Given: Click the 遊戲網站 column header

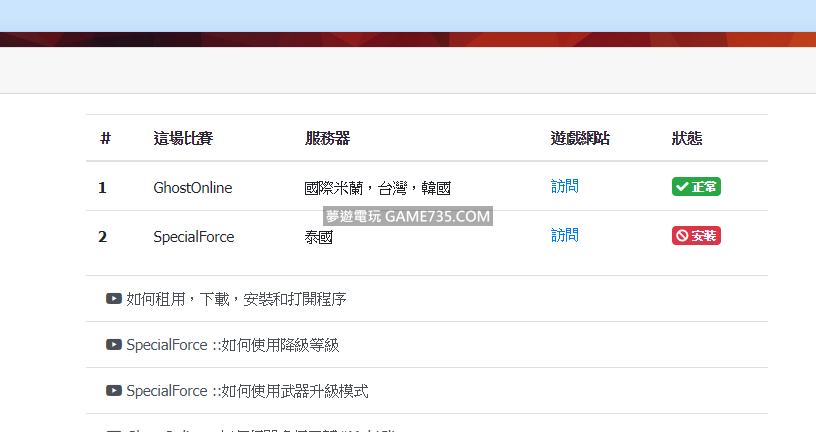Looking at the screenshot, I should [x=580, y=138].
